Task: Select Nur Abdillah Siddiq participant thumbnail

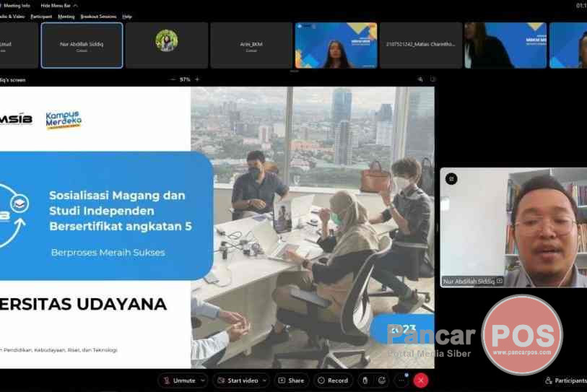Action: 82,45
